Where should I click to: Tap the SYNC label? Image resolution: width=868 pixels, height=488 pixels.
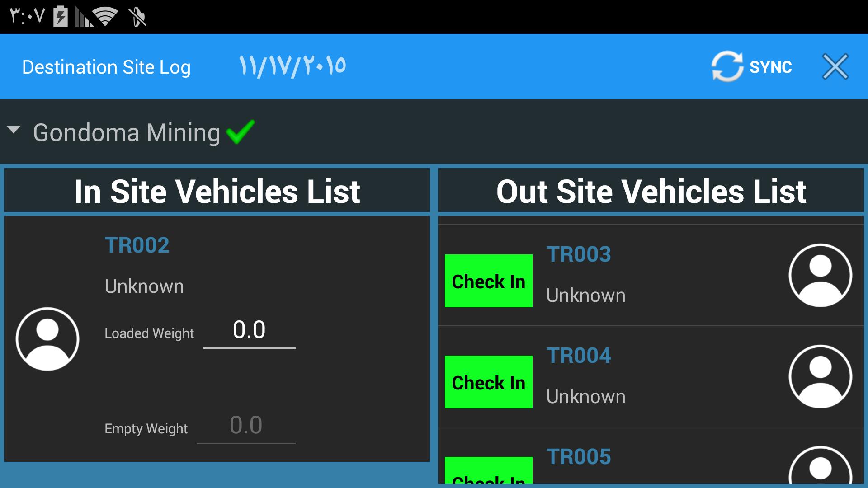[x=770, y=67]
